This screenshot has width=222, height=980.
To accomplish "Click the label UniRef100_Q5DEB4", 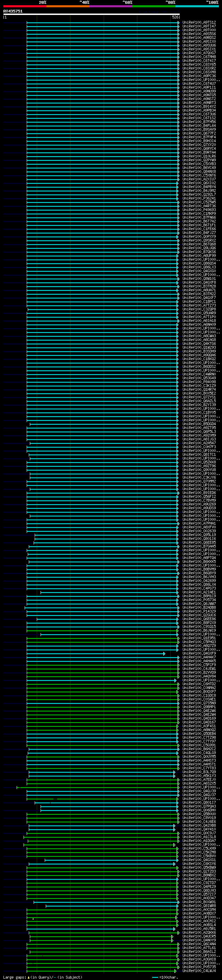I will (199, 734).
